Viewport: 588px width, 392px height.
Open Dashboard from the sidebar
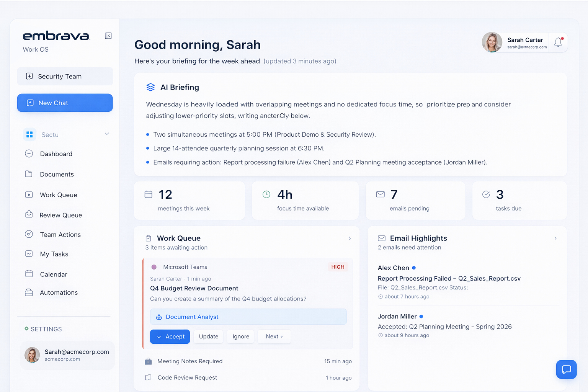point(56,154)
